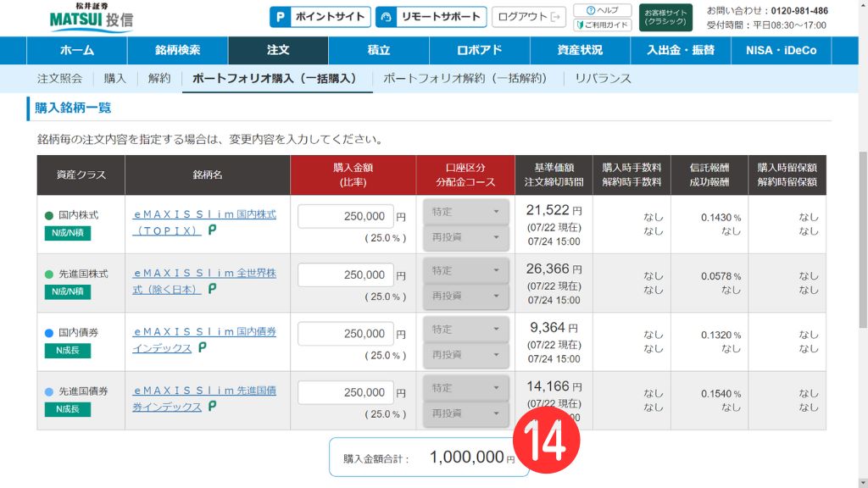Select ポートフォリオ解約(一括解約) tab
Screen dimensions: 868x488
[x=468, y=79]
